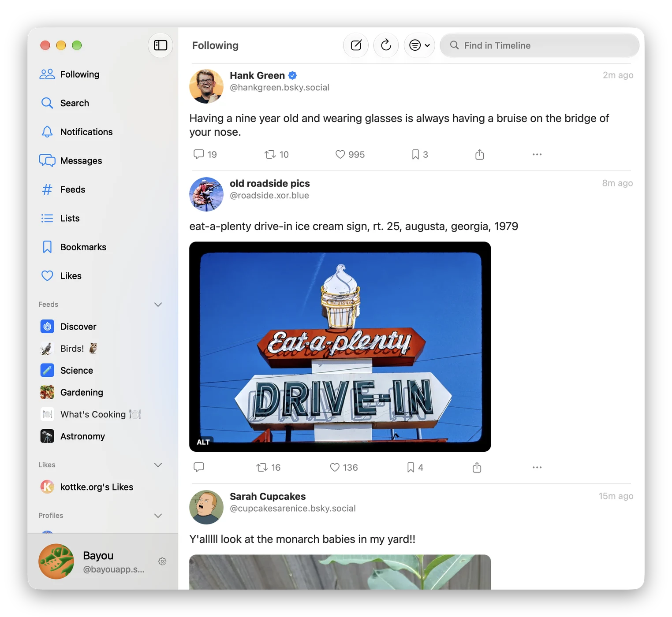672x617 pixels.
Task: Open more options for Hank Green's post
Action: coord(537,155)
